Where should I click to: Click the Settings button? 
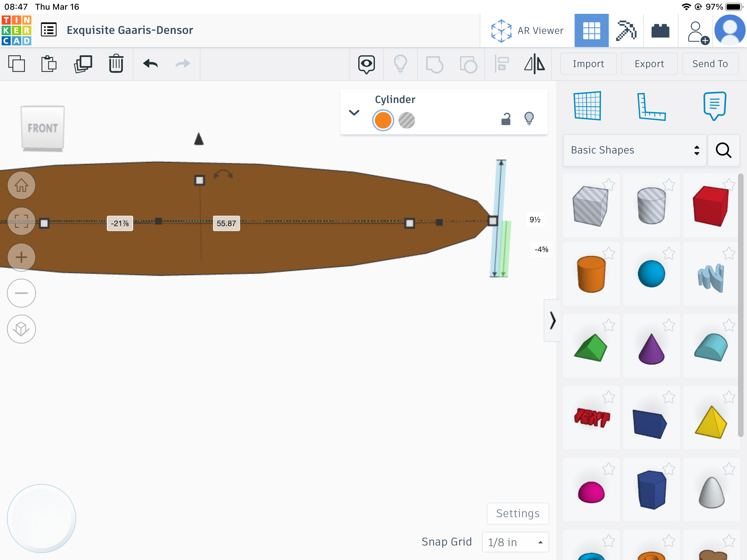pos(516,512)
